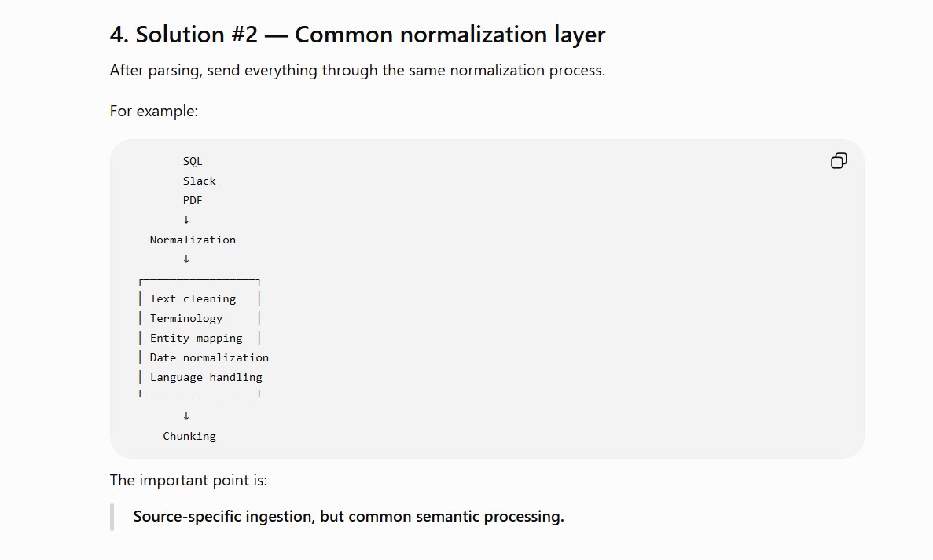Image resolution: width=933 pixels, height=560 pixels.
Task: Click 'PDF' in the code diagram
Action: (193, 200)
